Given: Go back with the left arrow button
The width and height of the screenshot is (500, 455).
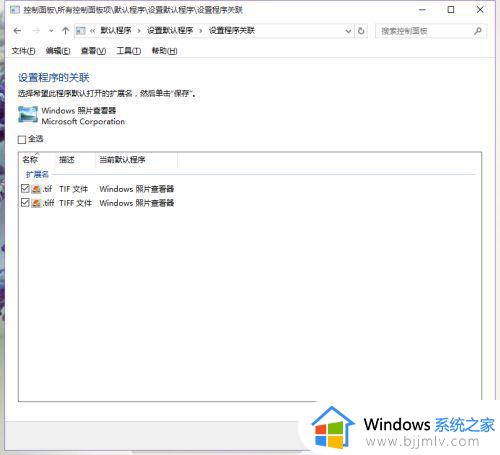Looking at the screenshot, I should [17, 31].
